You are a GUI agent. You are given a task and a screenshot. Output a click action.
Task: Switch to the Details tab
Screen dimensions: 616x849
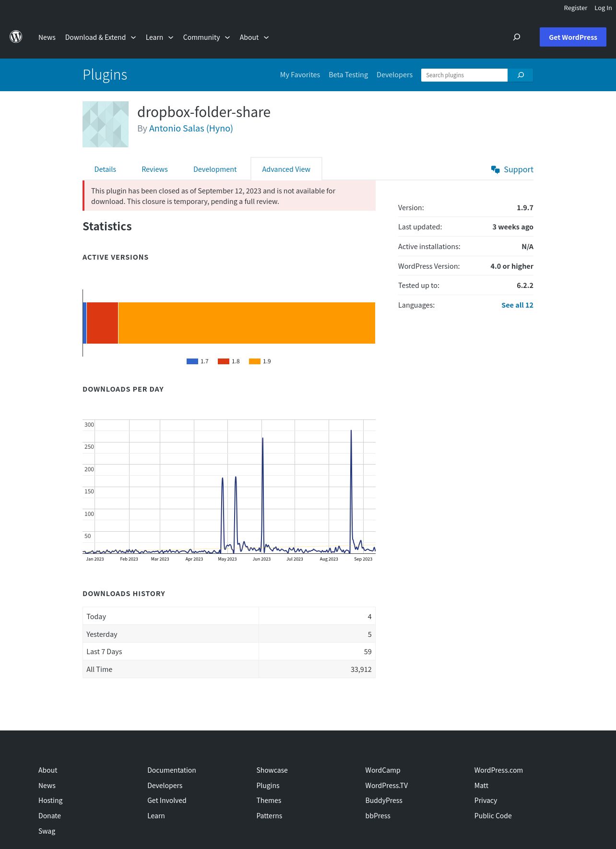pyautogui.click(x=105, y=169)
